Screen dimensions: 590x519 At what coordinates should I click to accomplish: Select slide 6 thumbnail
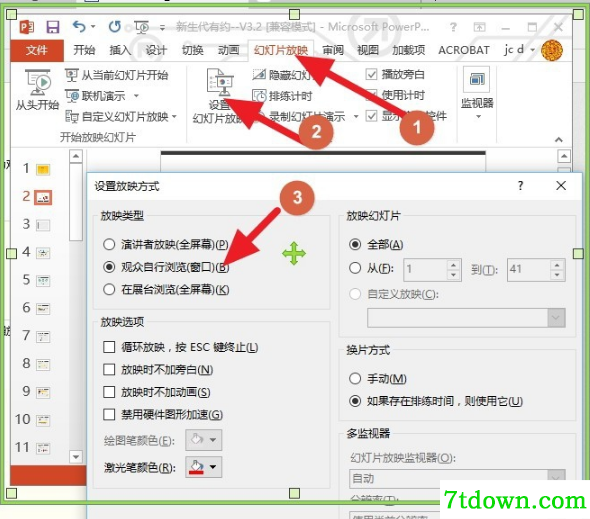43,309
